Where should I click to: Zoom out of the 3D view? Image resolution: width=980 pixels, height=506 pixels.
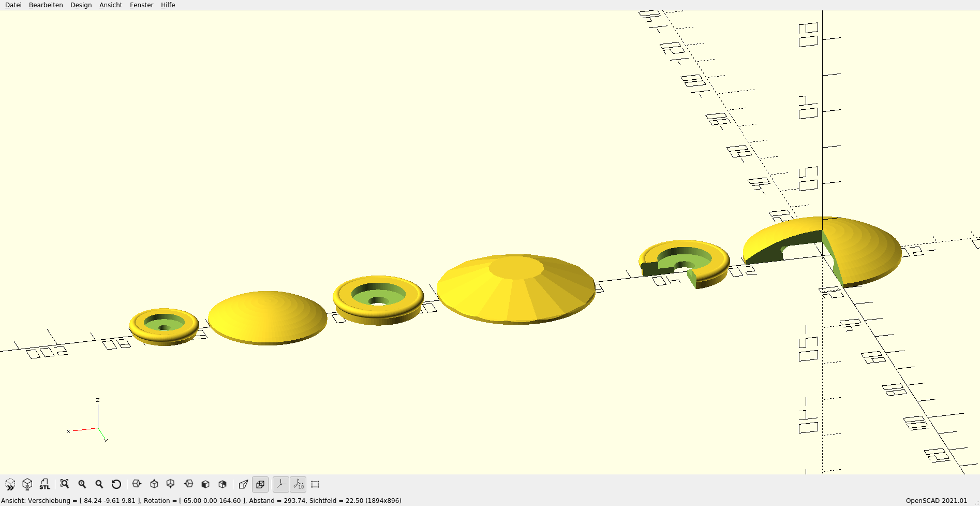[99, 484]
